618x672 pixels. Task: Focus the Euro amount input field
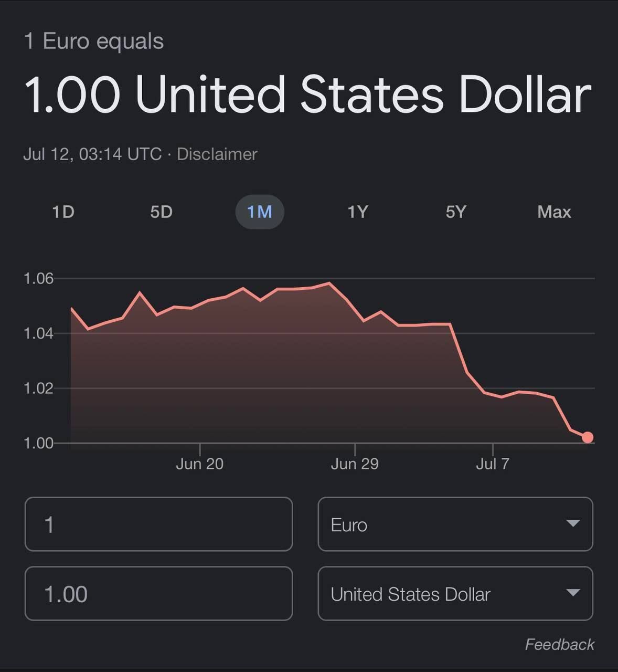click(158, 524)
